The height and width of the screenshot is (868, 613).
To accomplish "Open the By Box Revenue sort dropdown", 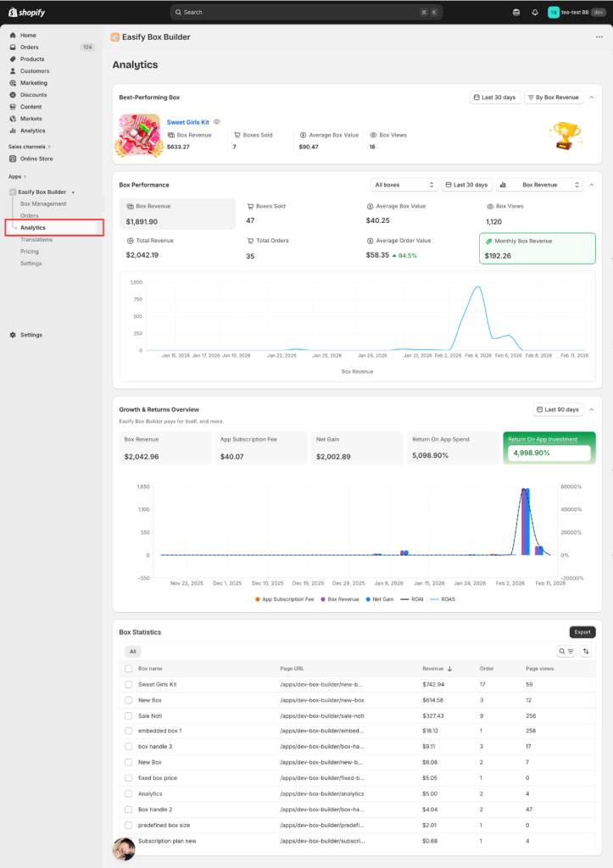I will (x=554, y=97).
